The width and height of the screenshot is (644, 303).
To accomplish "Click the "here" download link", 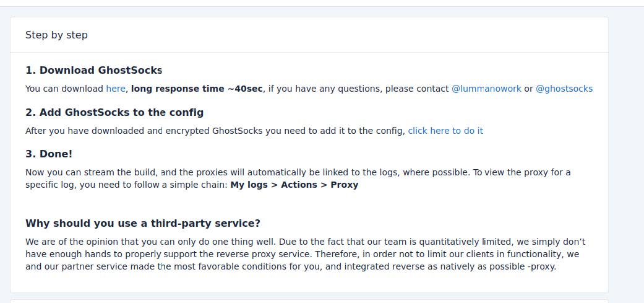I will [x=116, y=89].
